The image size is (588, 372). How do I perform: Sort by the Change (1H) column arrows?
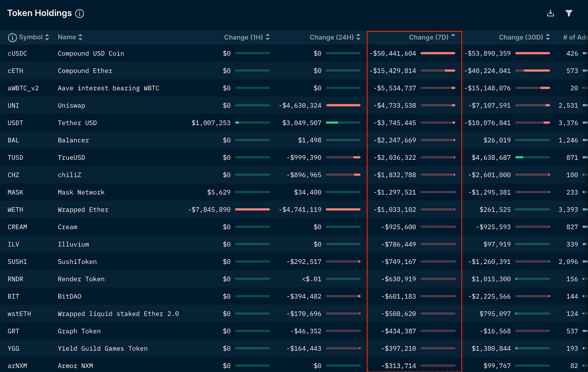coord(268,37)
